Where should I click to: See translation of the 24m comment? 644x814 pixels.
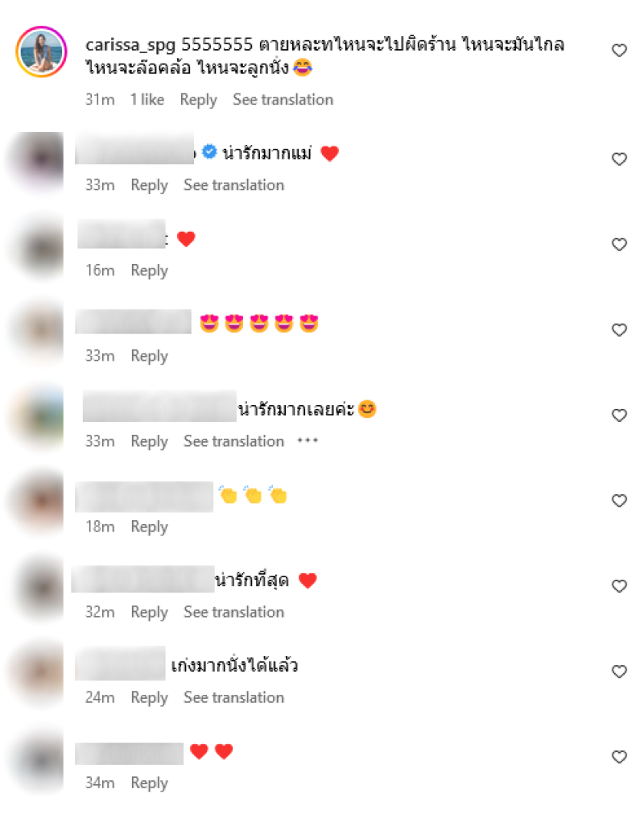click(233, 697)
